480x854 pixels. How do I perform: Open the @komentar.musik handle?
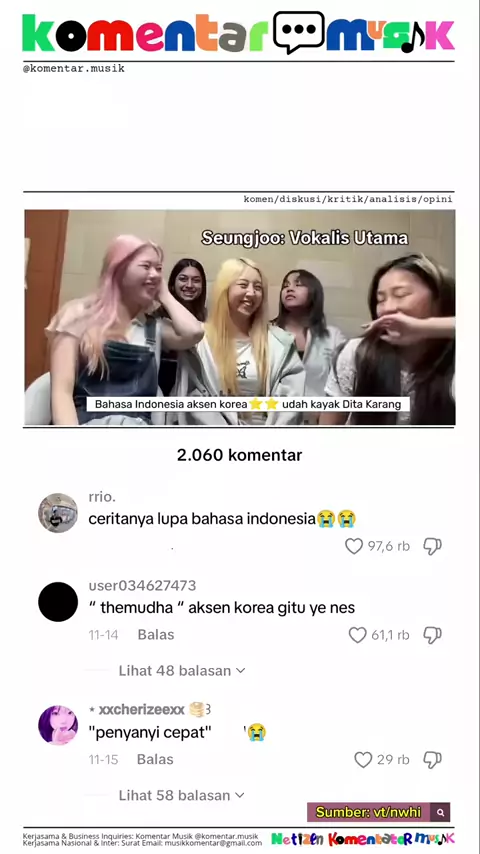(74, 69)
